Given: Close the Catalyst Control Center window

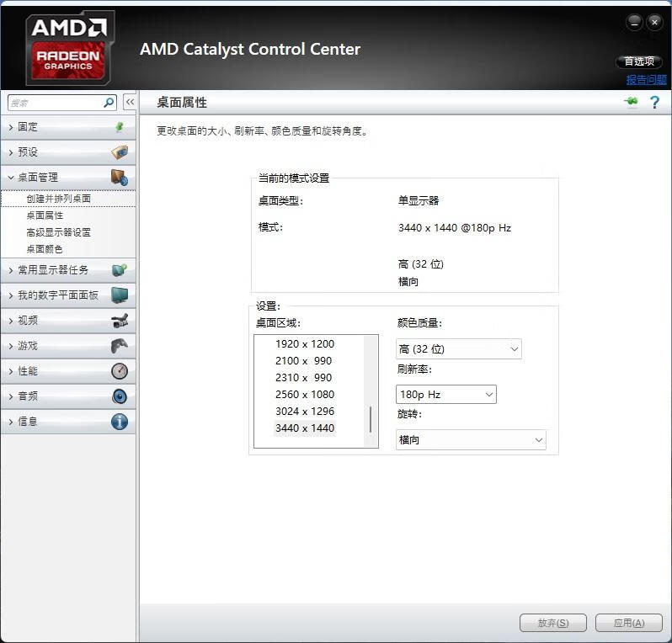Looking at the screenshot, I should pyautogui.click(x=654, y=21).
